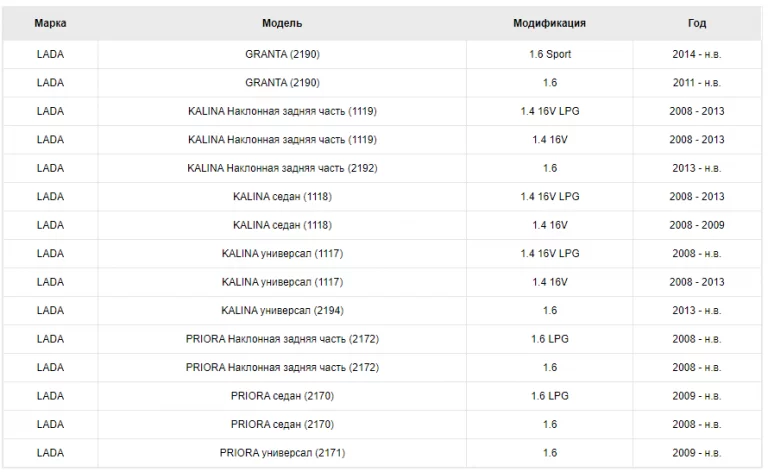Click the 2008 - 2009 year cell
768x472 pixels.
point(697,225)
